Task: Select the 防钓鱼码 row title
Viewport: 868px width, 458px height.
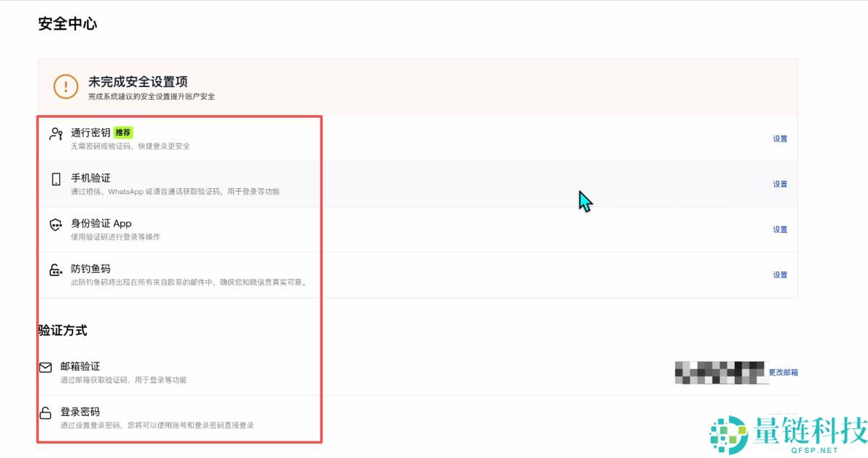Action: [x=90, y=269]
